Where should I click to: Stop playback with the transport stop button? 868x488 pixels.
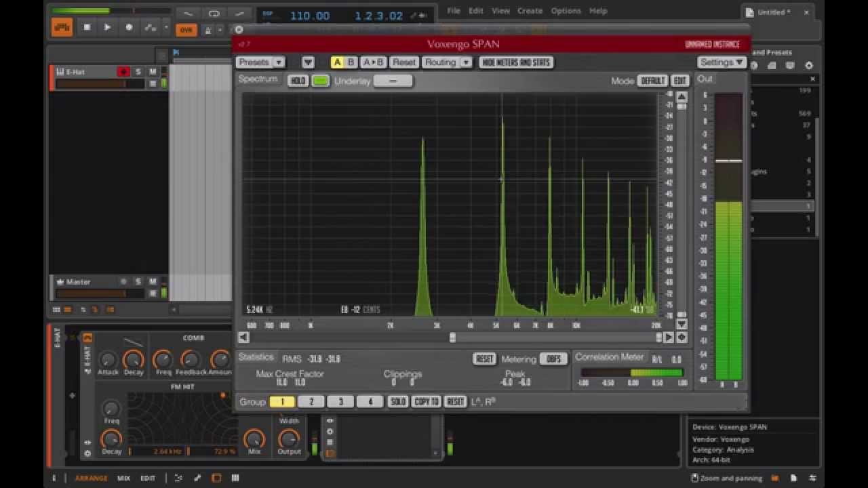tap(86, 27)
